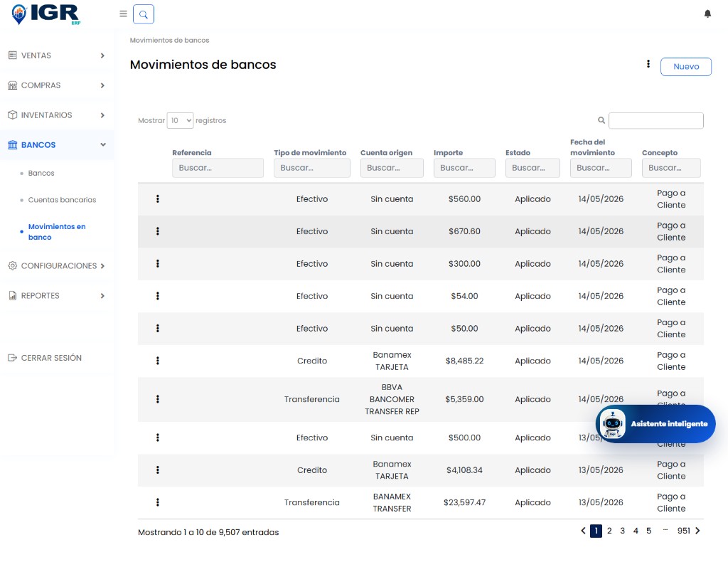
Task: Click the Configuraciones gear icon
Action: click(13, 266)
